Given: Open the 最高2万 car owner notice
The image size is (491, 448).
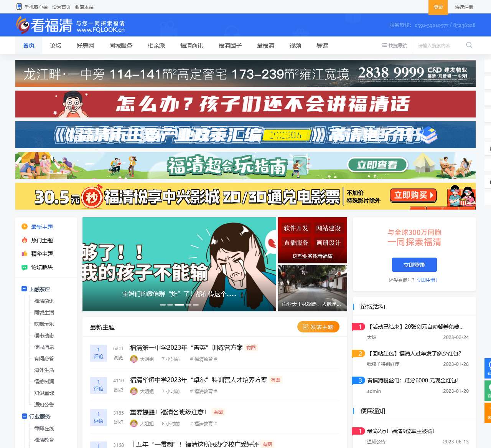Looking at the screenshot, I should [x=401, y=431].
